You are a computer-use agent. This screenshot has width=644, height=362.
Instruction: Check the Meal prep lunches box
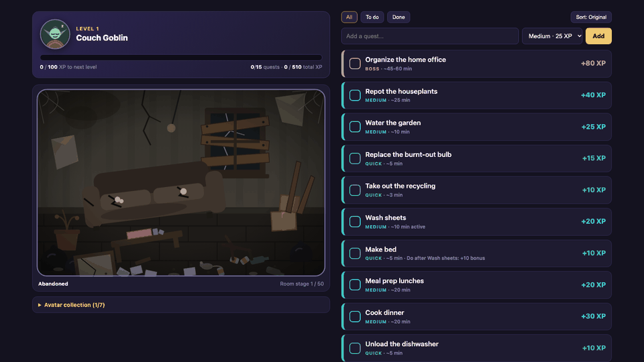click(x=355, y=285)
